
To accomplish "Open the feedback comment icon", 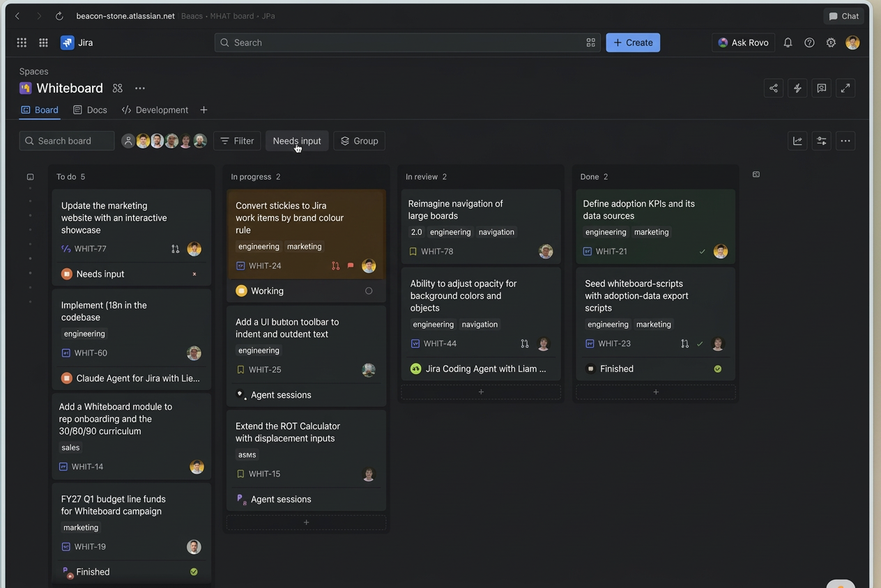I will (x=822, y=88).
